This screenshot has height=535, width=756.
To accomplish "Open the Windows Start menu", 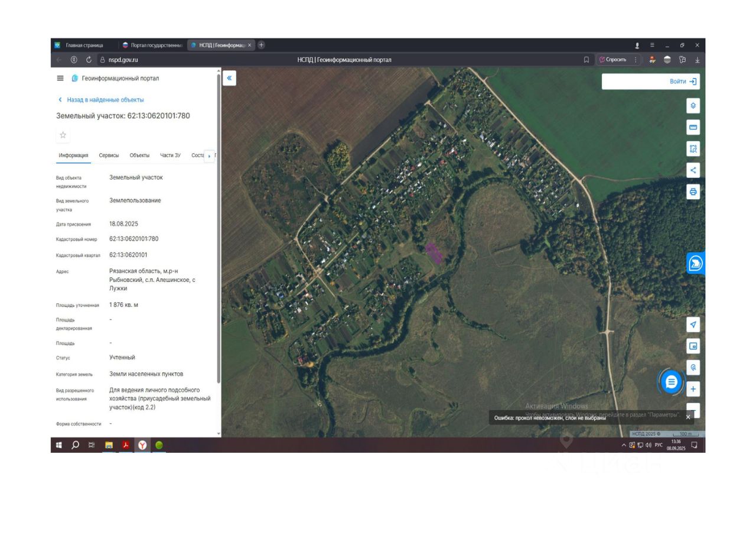I will (58, 445).
